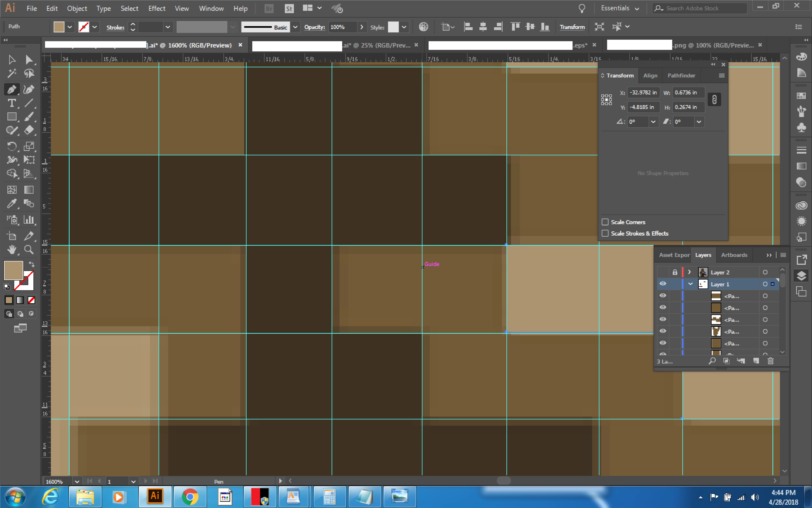Screen dimensions: 812x508
Task: Select the Eyedropper tool
Action: pos(12,204)
